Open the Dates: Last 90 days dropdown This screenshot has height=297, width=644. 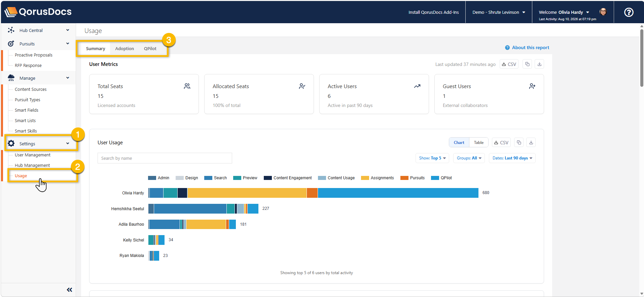coord(512,158)
